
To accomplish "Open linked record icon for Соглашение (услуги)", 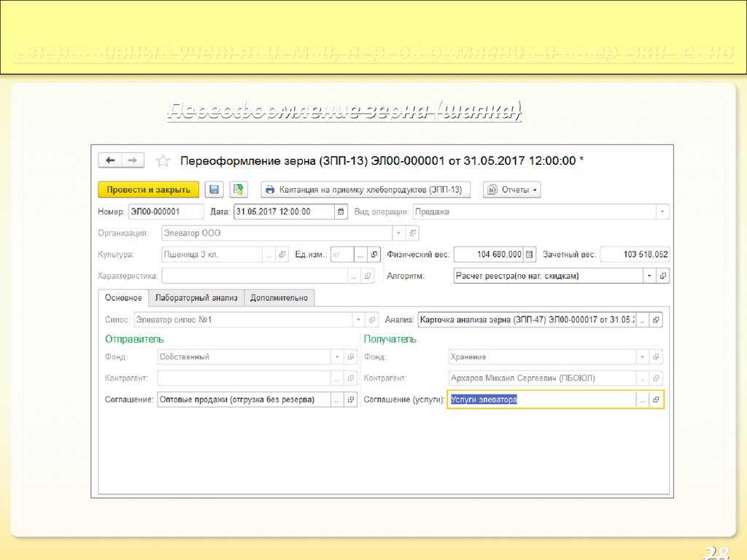I will click(x=656, y=400).
